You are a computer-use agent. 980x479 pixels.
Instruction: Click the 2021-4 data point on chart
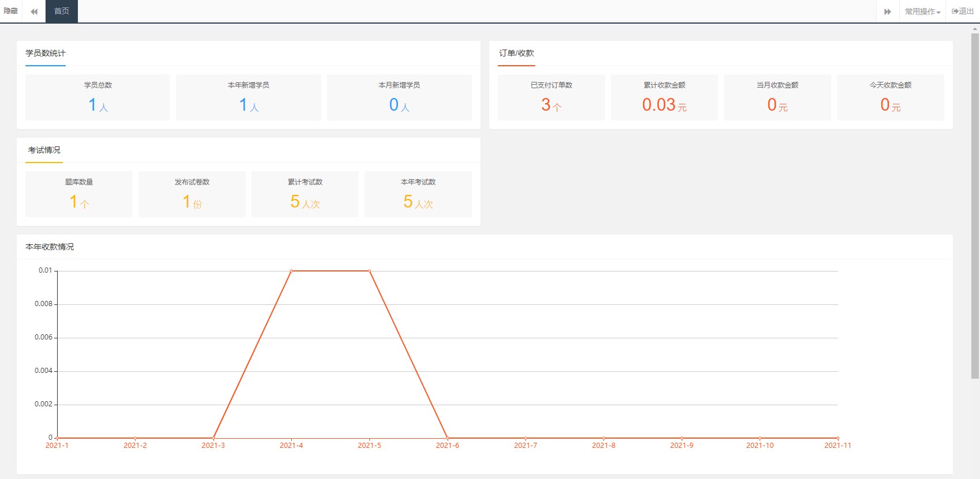click(x=291, y=271)
